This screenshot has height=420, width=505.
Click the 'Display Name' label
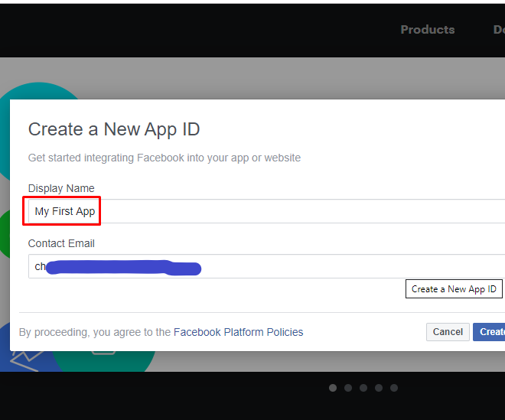pyautogui.click(x=61, y=188)
